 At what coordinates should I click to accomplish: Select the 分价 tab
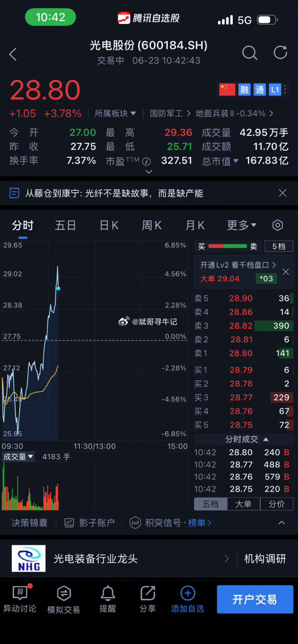tap(276, 504)
